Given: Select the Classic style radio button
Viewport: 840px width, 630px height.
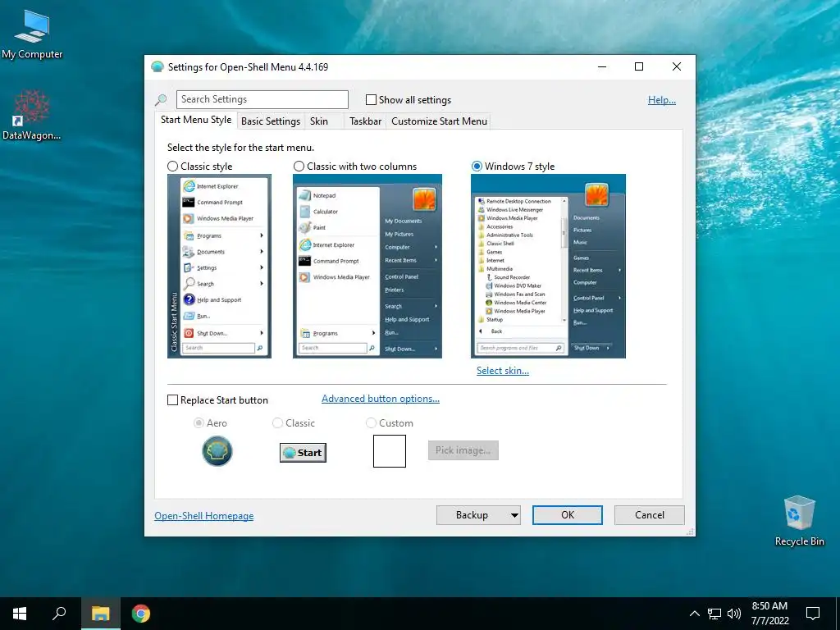Looking at the screenshot, I should click(x=172, y=167).
